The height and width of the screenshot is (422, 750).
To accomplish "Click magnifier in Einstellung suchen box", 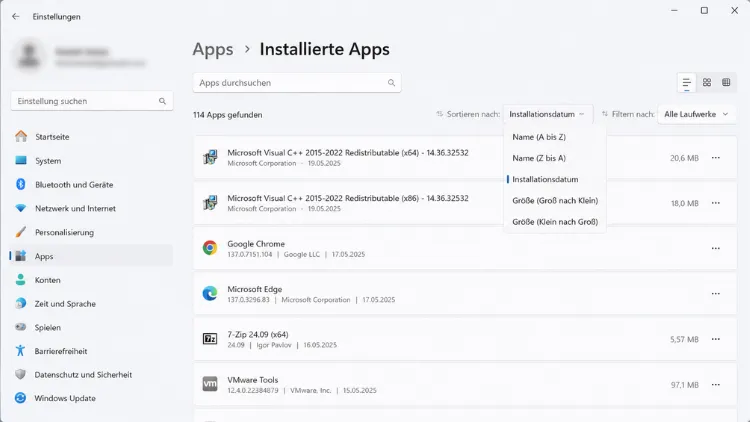I will pyautogui.click(x=162, y=101).
